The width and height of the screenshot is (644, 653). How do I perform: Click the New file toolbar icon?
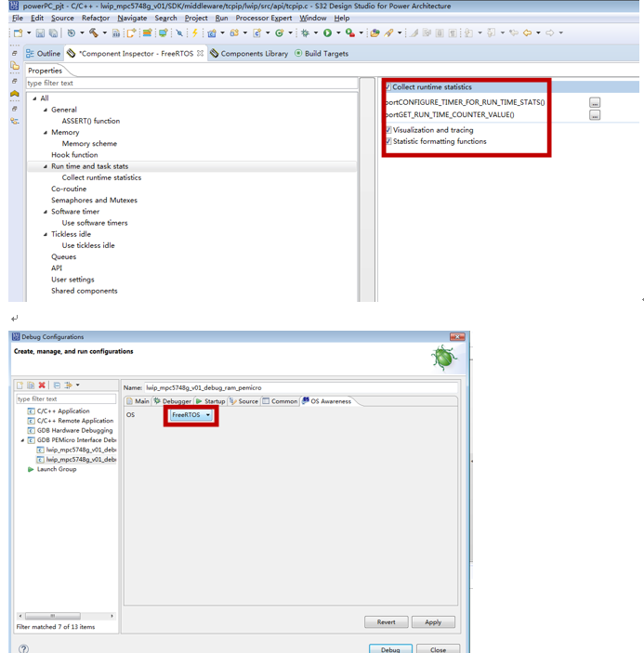pos(18,33)
